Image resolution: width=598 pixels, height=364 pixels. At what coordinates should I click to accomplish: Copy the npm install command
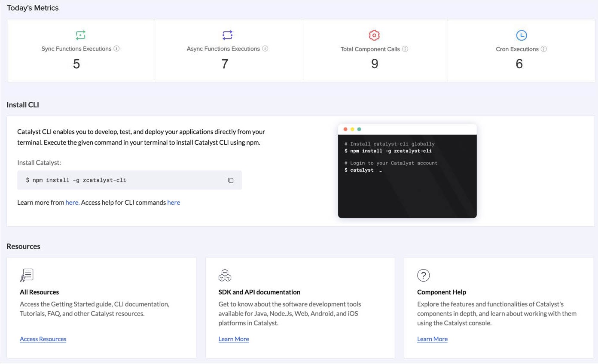click(x=231, y=180)
